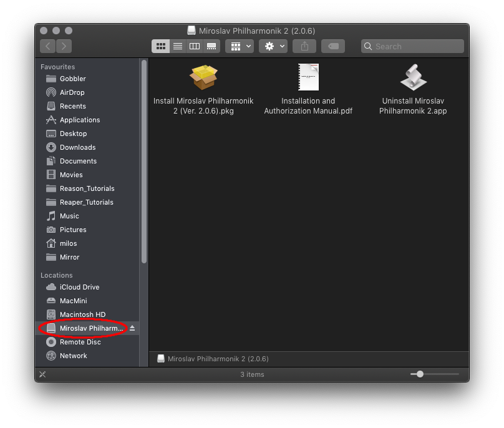
Task: Select Reaper_Tutorials folder in sidebar
Action: coord(87,203)
